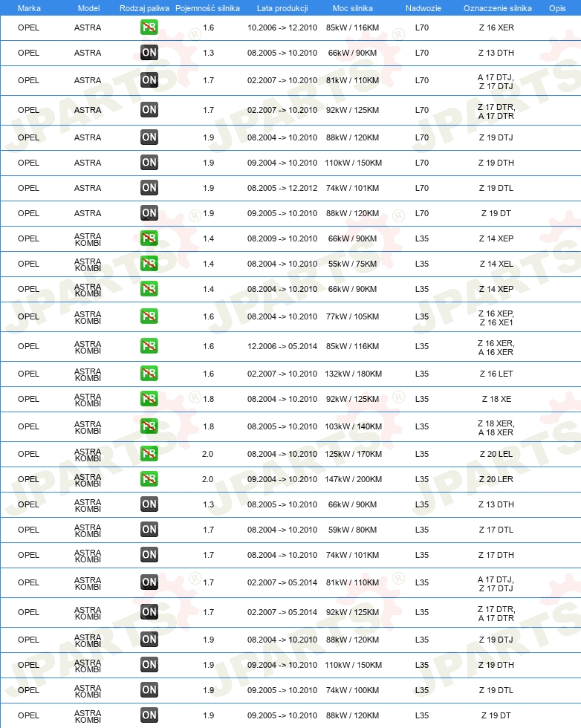Click the ON icon in the Z 19 DTH L35 row
The height and width of the screenshot is (728, 581).
pyautogui.click(x=149, y=665)
